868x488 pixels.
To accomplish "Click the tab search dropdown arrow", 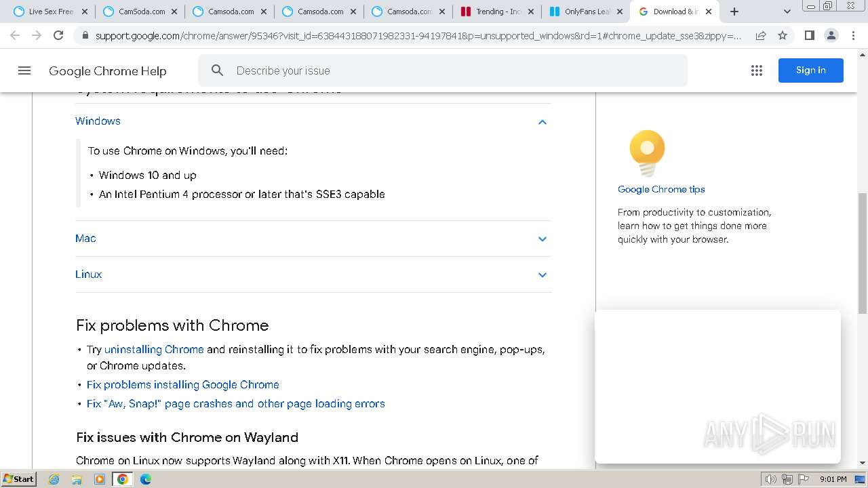I will coord(787,12).
